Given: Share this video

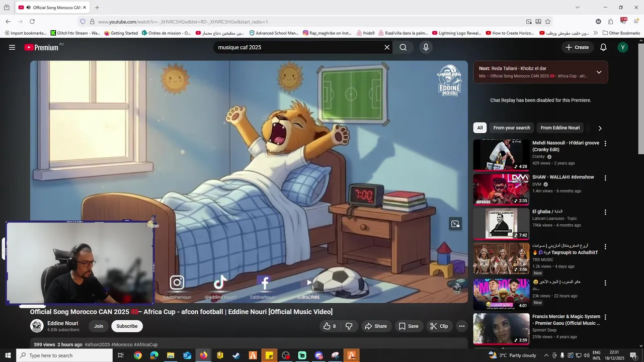Looking at the screenshot, I should (x=376, y=326).
